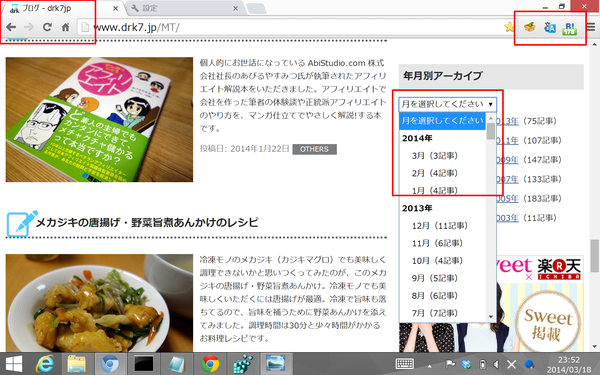Bookmark this page with the star icon
The width and height of the screenshot is (600, 375).
tap(509, 27)
